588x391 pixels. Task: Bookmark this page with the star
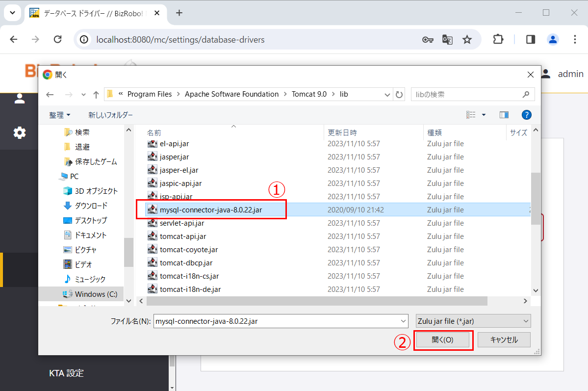(x=467, y=39)
